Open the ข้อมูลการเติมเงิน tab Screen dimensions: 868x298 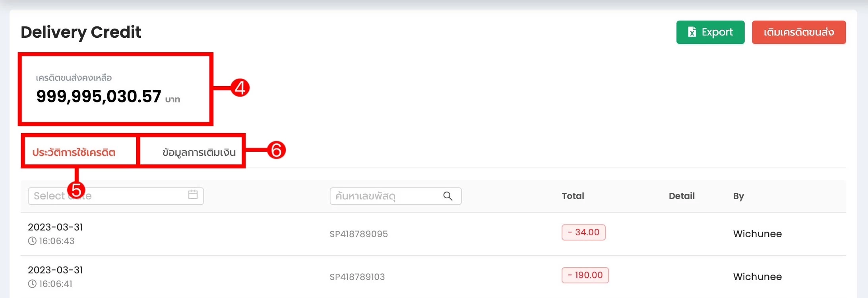click(199, 152)
